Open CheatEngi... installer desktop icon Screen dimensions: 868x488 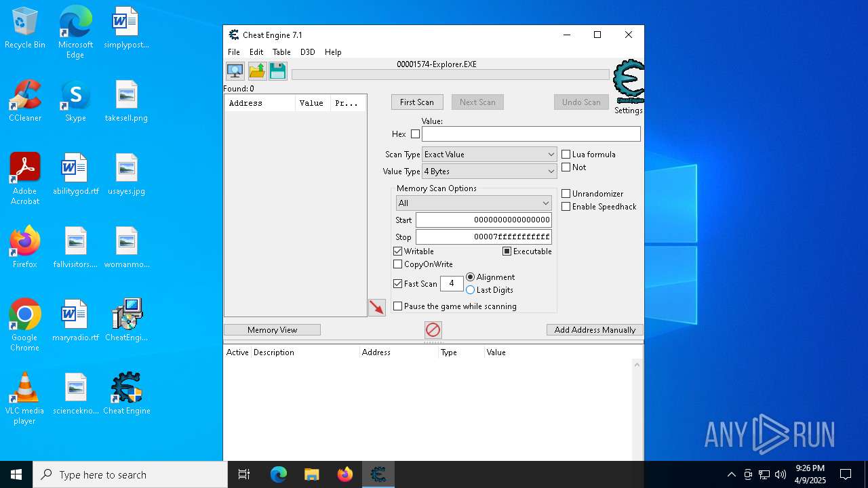click(x=126, y=321)
